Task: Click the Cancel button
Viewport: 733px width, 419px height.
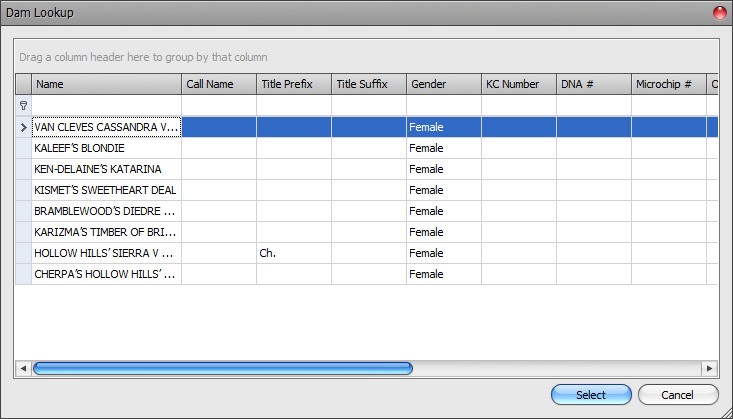Action: pyautogui.click(x=678, y=395)
